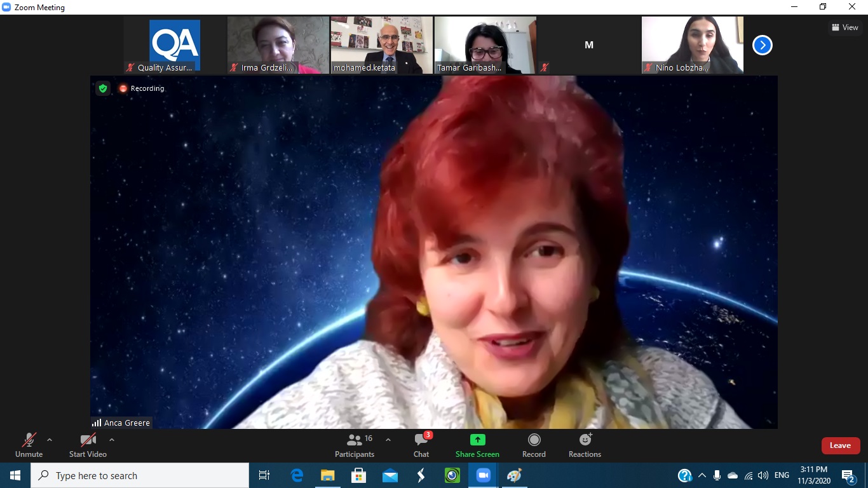
Task: Open the Reactions menu
Action: point(585,445)
